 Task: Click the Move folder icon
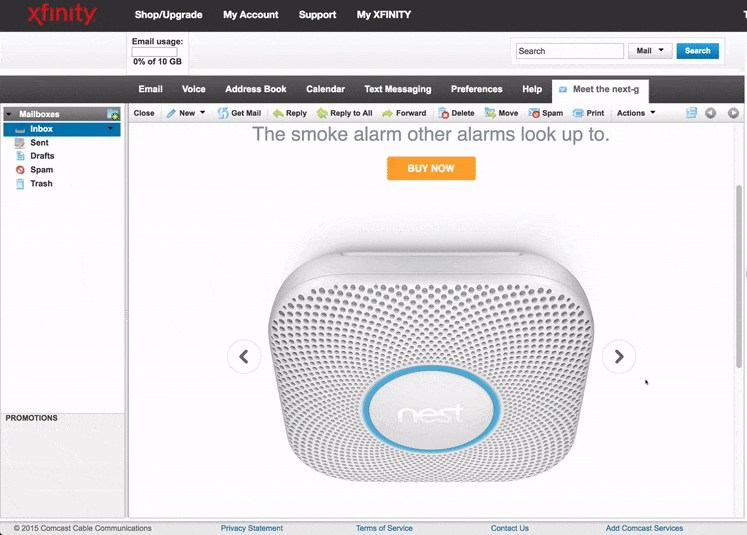point(490,113)
